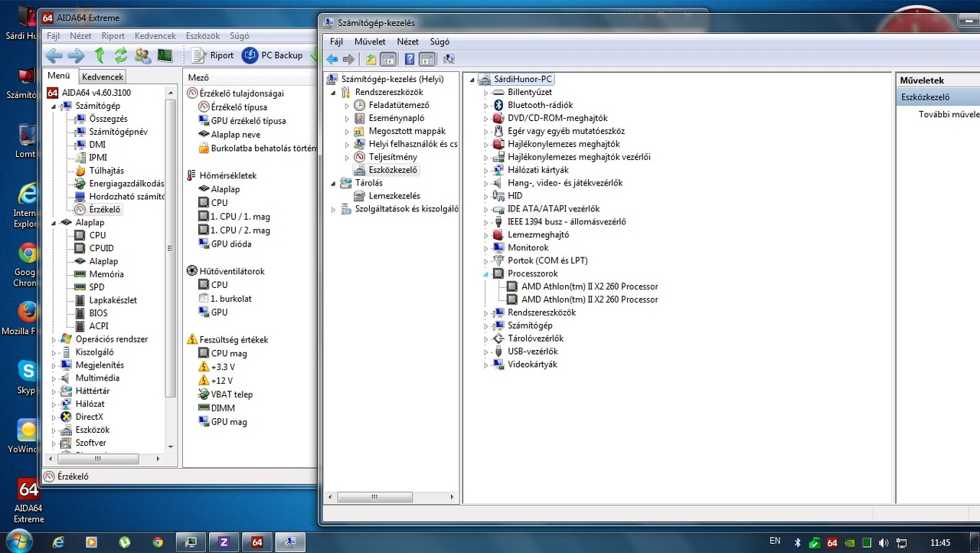Click the AIDA64 tree horizontal scrollbar
Viewport: 980px width, 553px height.
[96, 459]
